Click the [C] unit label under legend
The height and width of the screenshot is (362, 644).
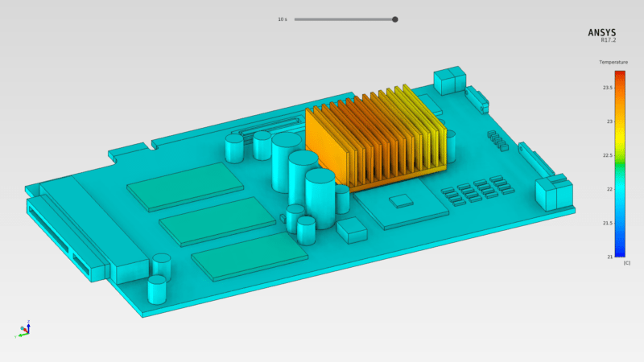(x=626, y=263)
